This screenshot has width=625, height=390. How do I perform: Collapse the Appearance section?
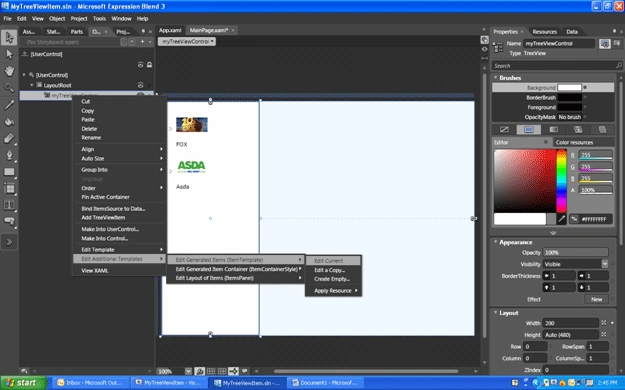pos(495,242)
